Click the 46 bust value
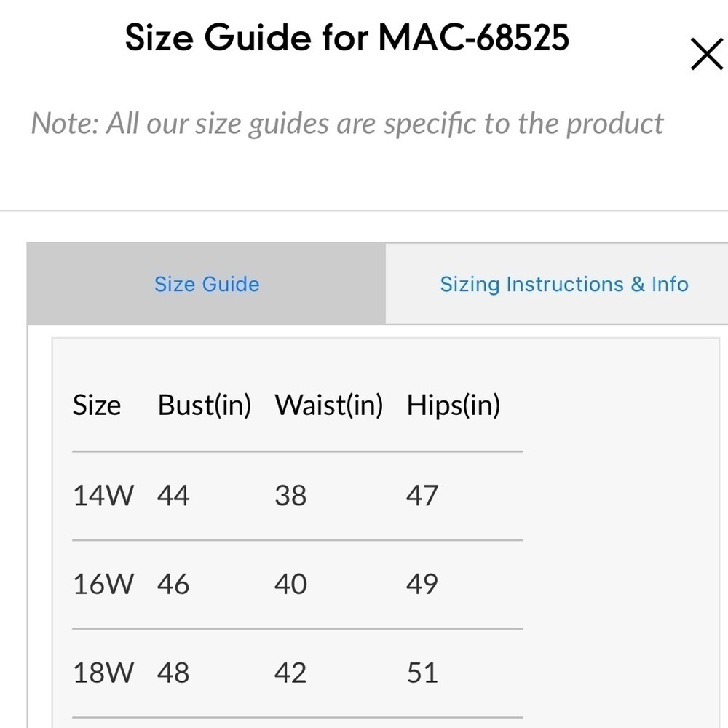 [x=173, y=584]
